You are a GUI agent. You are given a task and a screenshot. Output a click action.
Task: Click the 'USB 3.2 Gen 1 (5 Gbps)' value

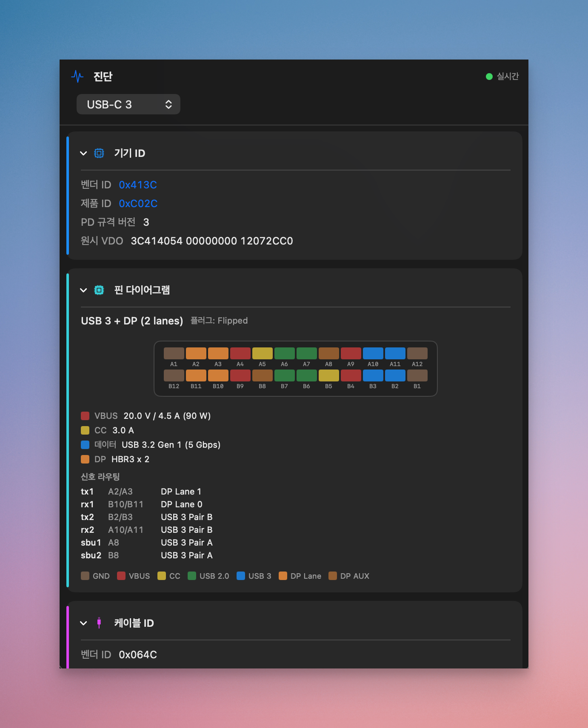click(171, 445)
